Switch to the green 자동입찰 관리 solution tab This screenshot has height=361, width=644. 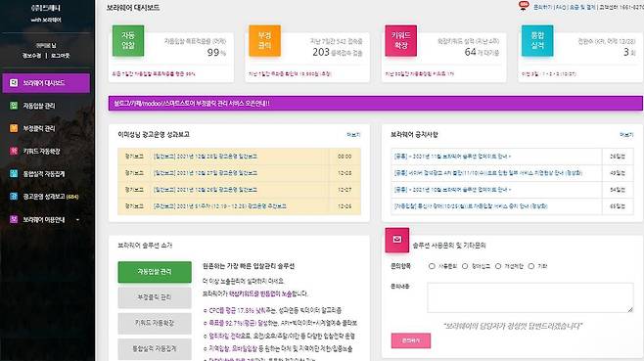155,272
